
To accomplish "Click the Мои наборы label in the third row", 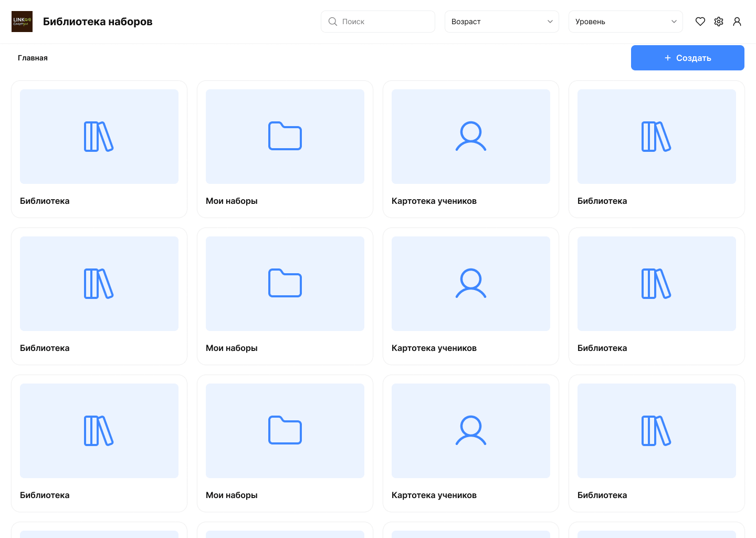I will tap(232, 495).
